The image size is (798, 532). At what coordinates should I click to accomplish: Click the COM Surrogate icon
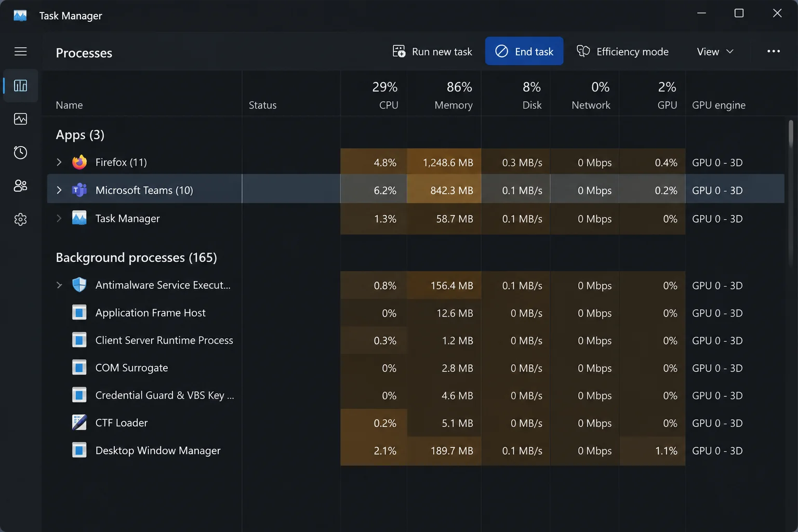pyautogui.click(x=79, y=367)
